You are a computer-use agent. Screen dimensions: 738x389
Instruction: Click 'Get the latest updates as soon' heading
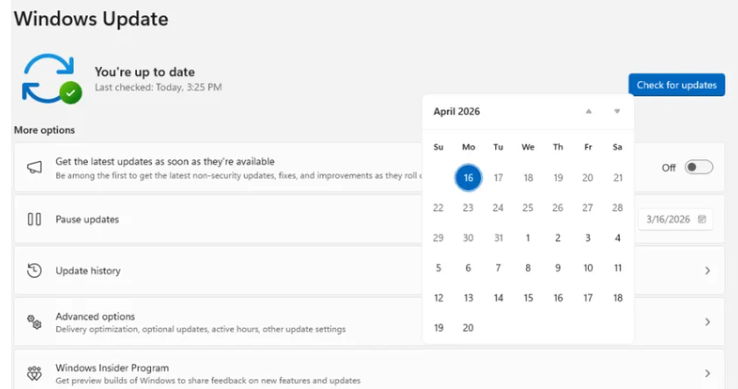point(165,162)
